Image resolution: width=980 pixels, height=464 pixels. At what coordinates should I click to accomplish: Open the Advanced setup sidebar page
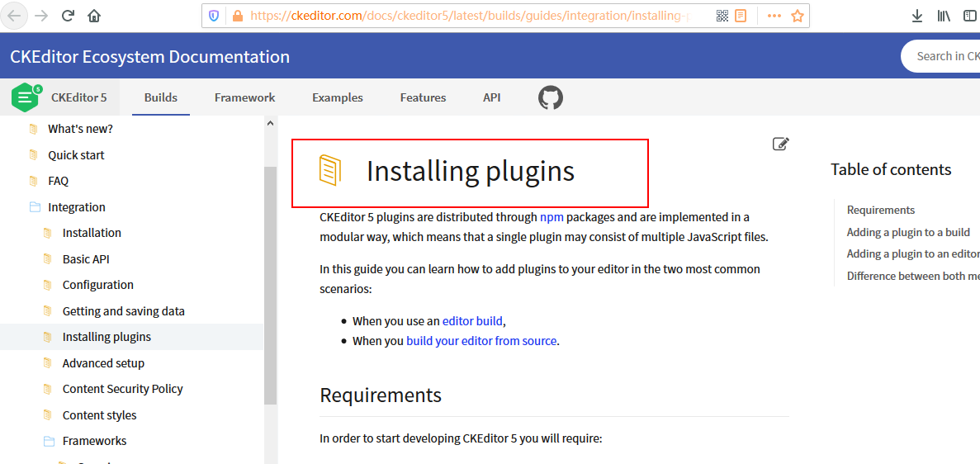tap(103, 363)
